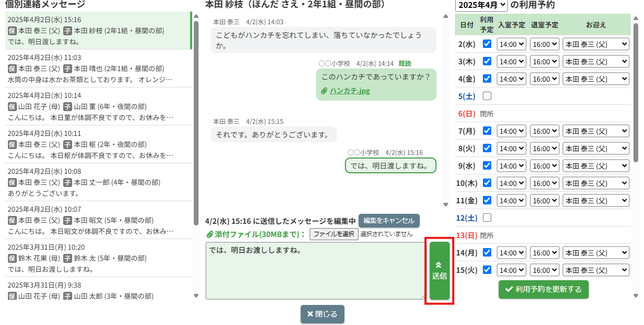Click the double-chevron 送信 send button
The width and height of the screenshot is (644, 325).
(439, 271)
